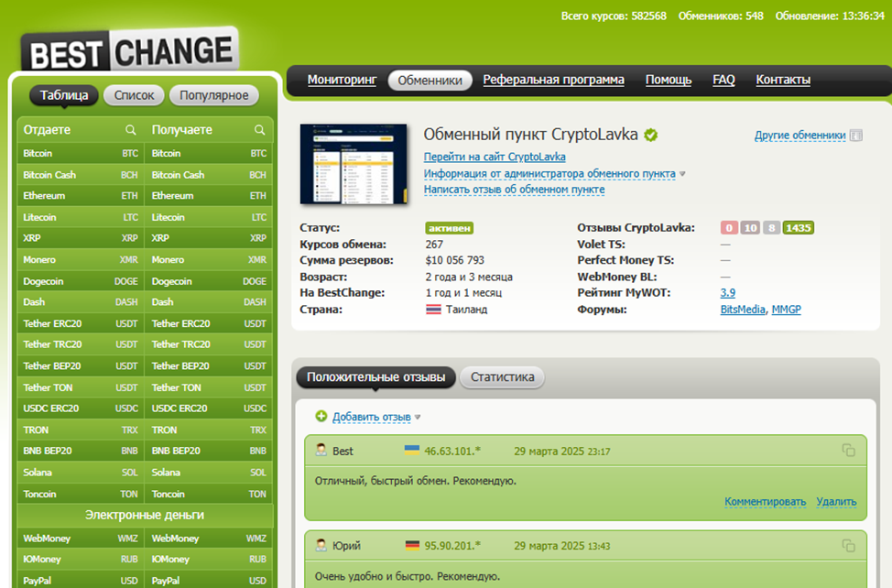Select Dogecoin DOGE in the Получаете column
Image resolution: width=892 pixels, height=588 pixels.
pos(209,281)
